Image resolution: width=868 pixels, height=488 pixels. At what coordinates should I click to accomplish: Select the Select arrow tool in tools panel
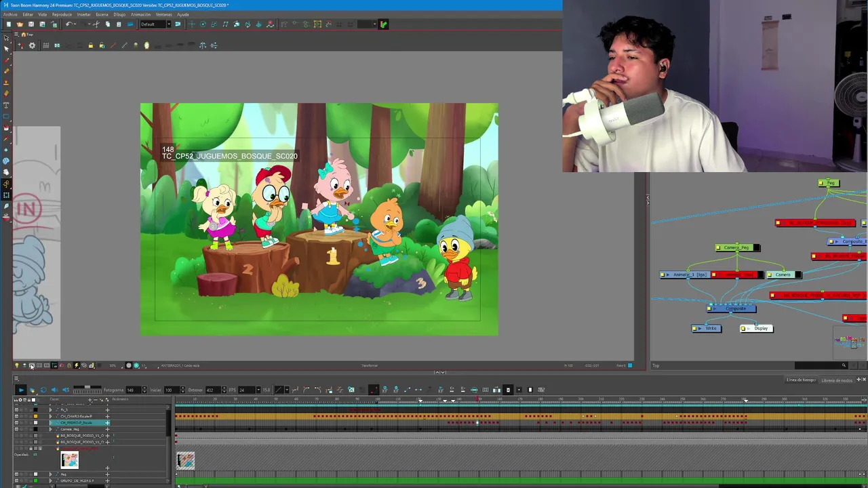click(x=6, y=49)
